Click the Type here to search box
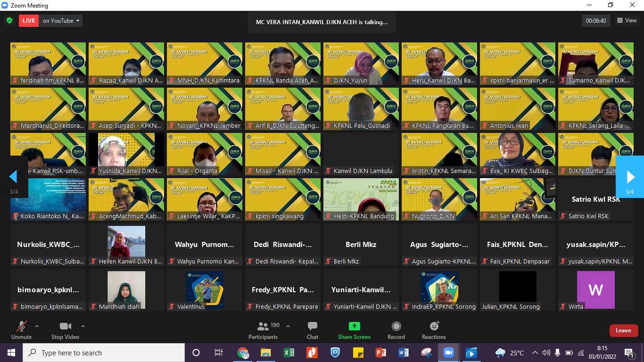Screen dimensions: 644x362 coord(104,353)
